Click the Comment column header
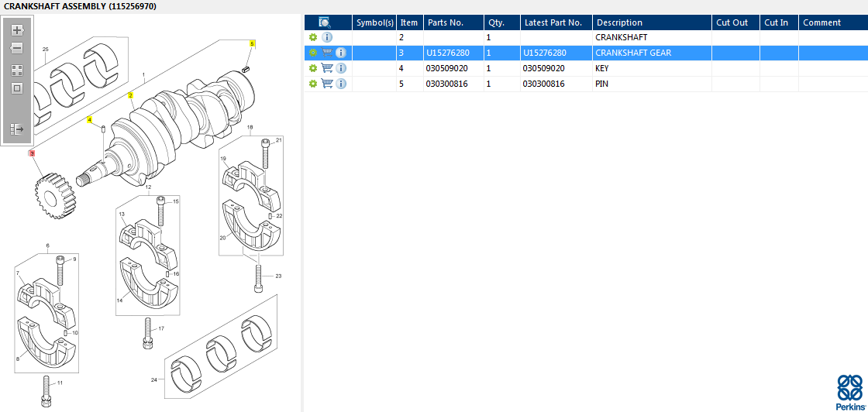Image resolution: width=868 pixels, height=412 pixels. (832, 22)
